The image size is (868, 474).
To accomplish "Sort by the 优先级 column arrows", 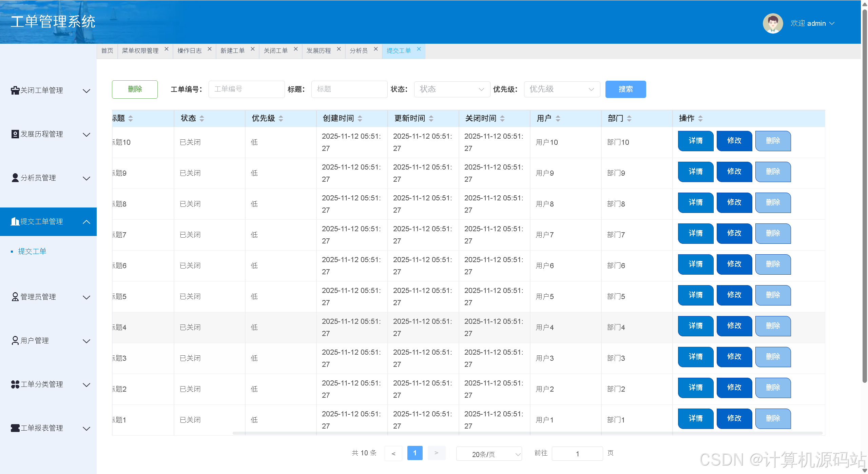I will point(281,118).
